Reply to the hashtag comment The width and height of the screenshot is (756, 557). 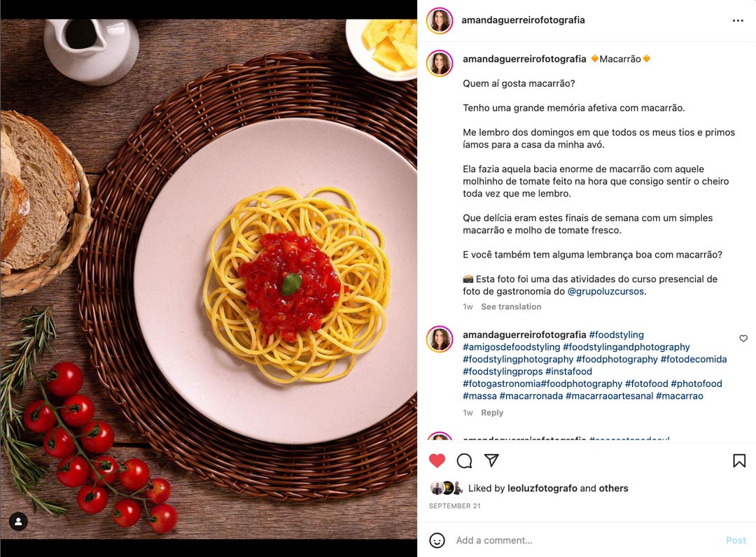492,412
